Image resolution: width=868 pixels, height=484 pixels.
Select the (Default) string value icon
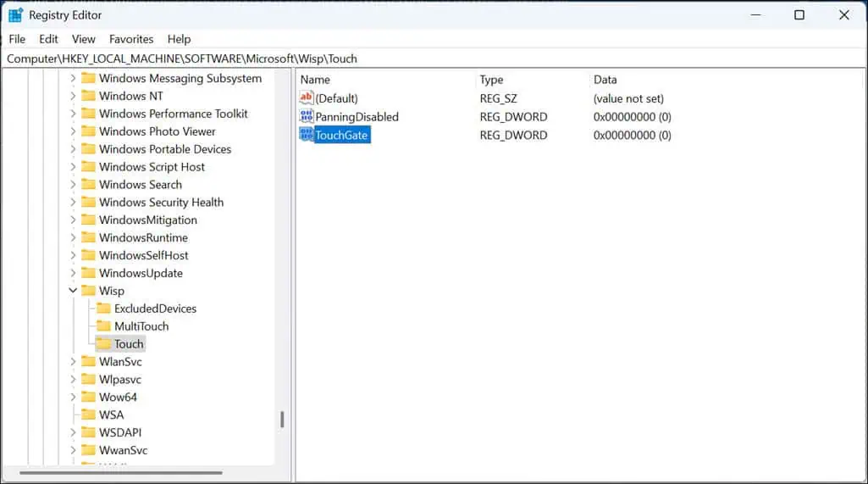[x=306, y=98]
